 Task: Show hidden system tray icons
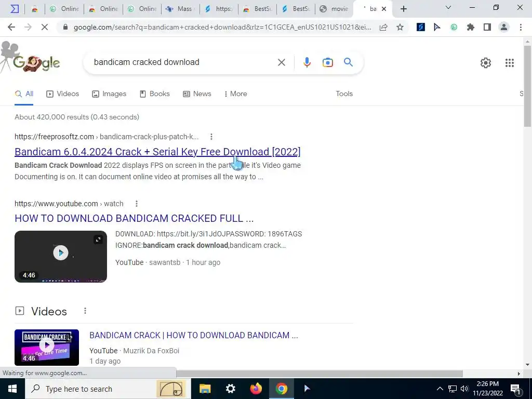coord(440,389)
